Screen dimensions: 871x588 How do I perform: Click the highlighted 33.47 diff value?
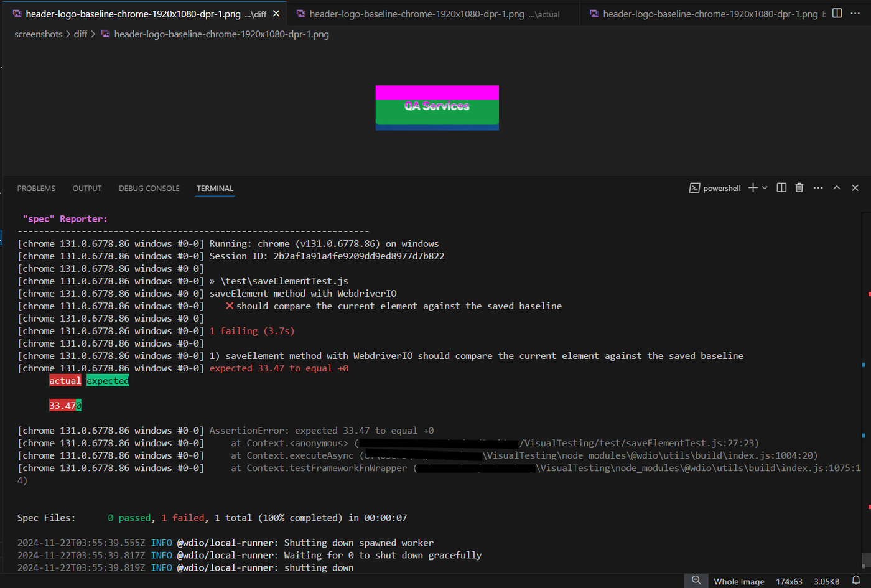[x=62, y=406]
